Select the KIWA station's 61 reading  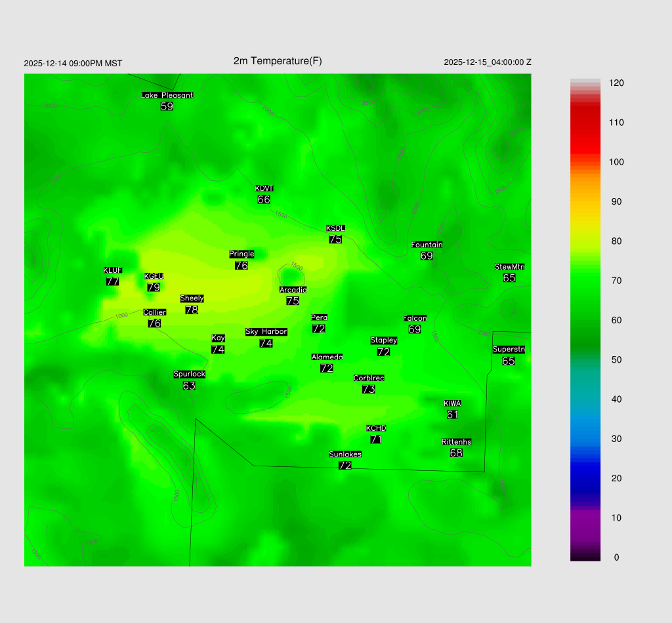[x=452, y=414]
